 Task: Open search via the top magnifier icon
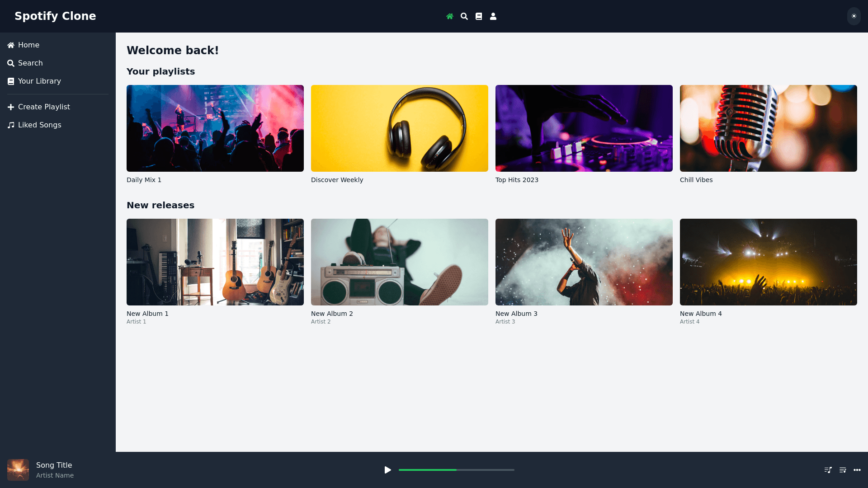pos(464,16)
